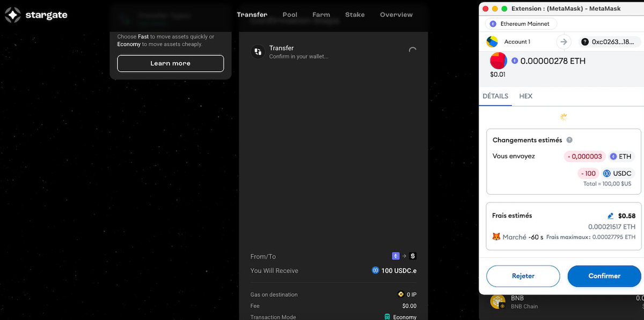Click the Fee $0.00 value
Viewport: 644px width, 320px height.
coord(409,306)
